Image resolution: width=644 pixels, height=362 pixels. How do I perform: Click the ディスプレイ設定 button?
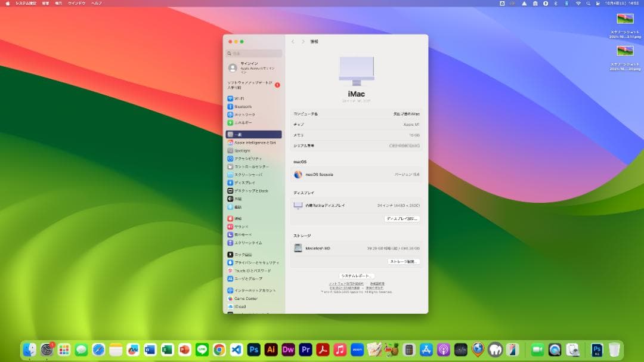402,219
